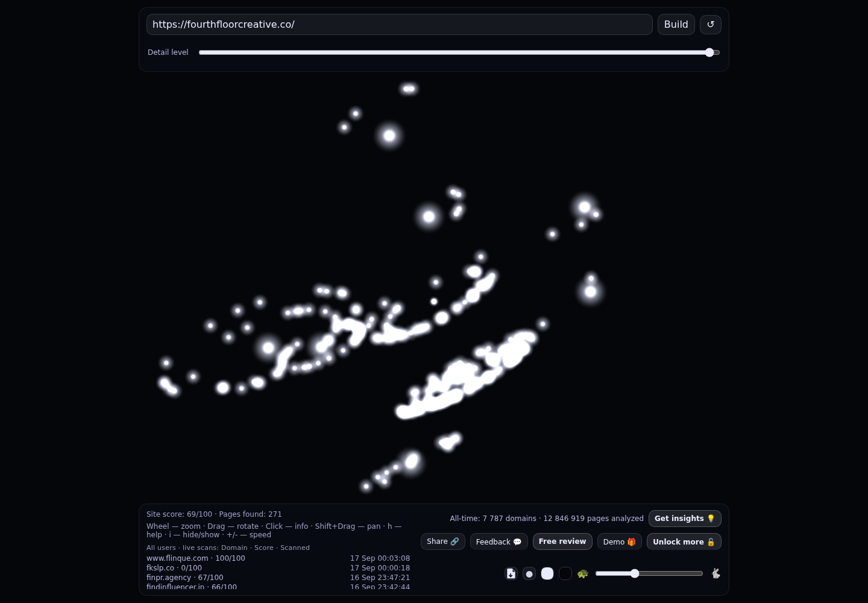
Task: Click the round dot record icon button
Action: [529, 573]
